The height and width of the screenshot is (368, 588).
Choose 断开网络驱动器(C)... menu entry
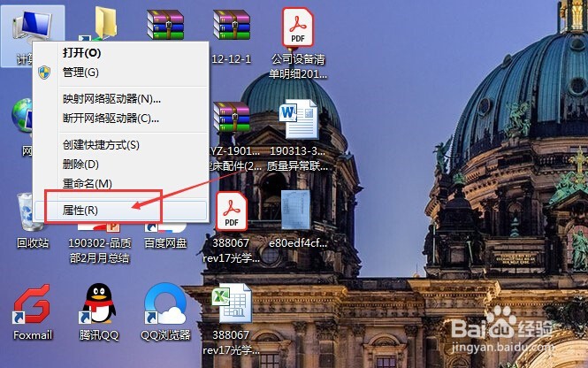click(121, 119)
